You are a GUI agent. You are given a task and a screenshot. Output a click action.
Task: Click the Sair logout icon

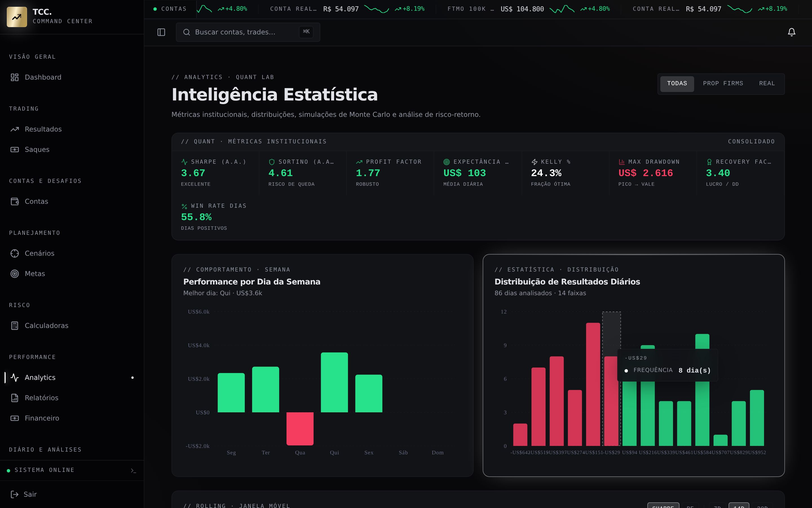click(x=14, y=494)
